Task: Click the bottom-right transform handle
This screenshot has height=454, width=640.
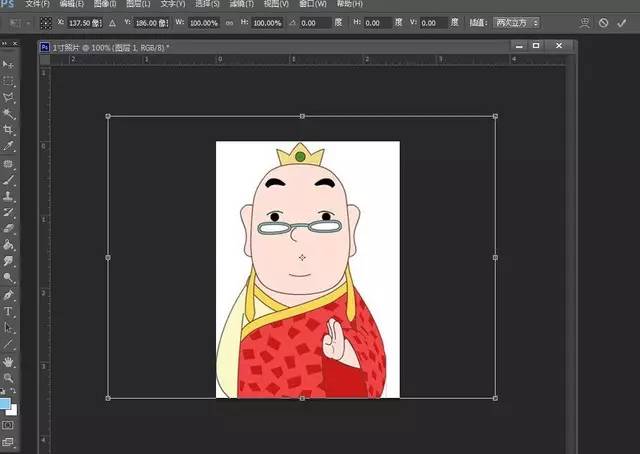Action: [x=495, y=398]
